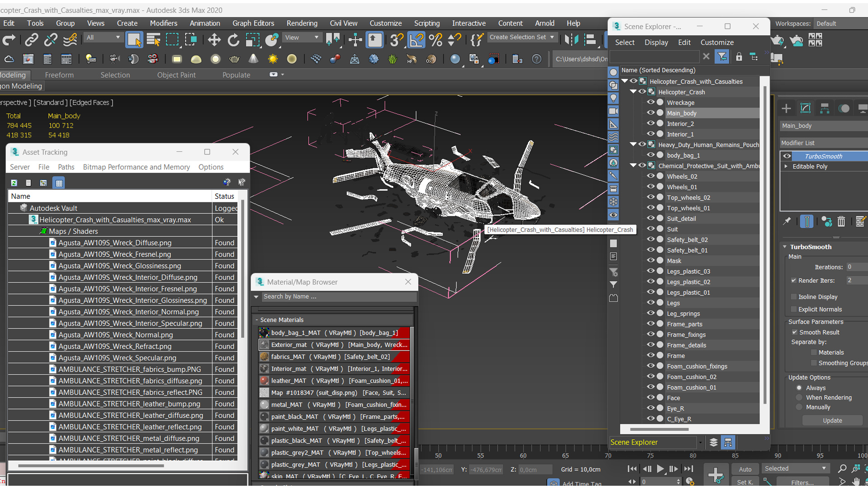Switch to the Object Paint ribbon tab

coord(176,75)
